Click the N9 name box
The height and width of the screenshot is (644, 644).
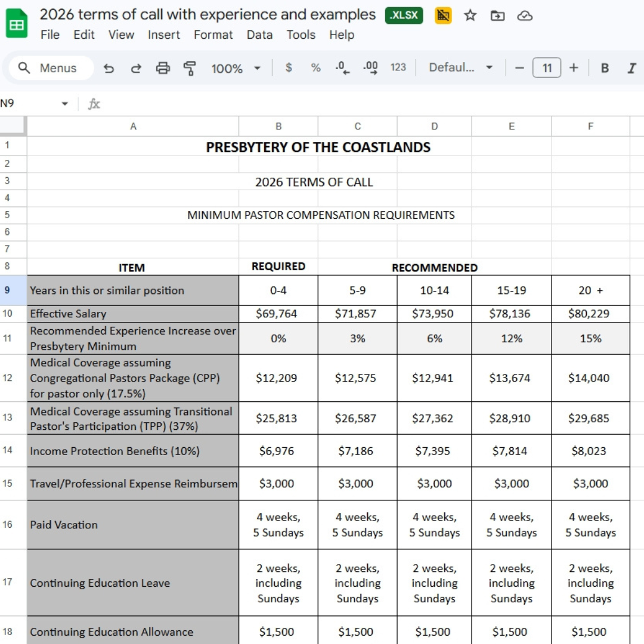(x=29, y=103)
